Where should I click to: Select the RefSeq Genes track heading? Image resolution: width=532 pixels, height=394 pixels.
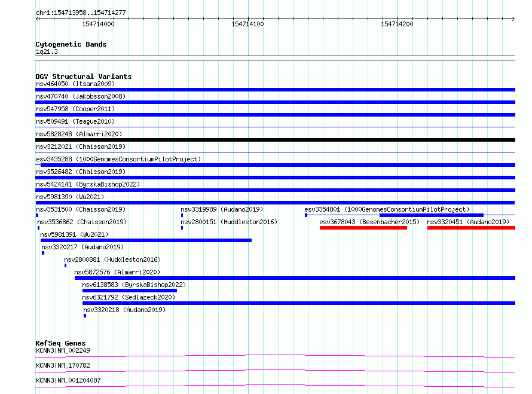(60, 343)
